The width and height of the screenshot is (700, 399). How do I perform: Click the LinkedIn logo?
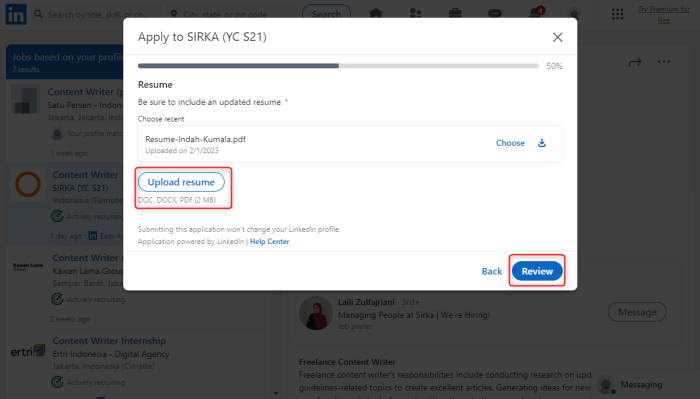16,14
